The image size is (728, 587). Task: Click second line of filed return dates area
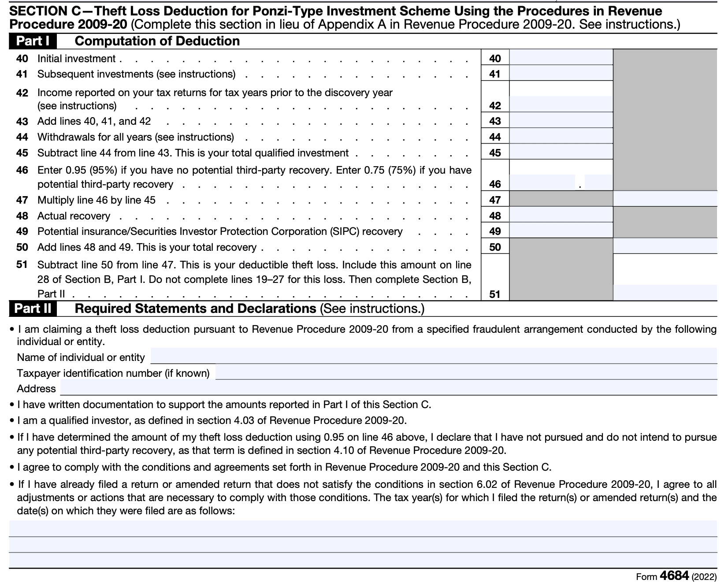tap(363, 545)
